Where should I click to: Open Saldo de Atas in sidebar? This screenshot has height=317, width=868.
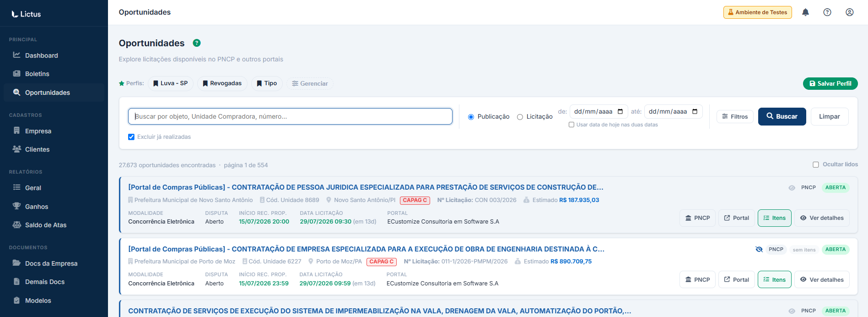pyautogui.click(x=54, y=225)
